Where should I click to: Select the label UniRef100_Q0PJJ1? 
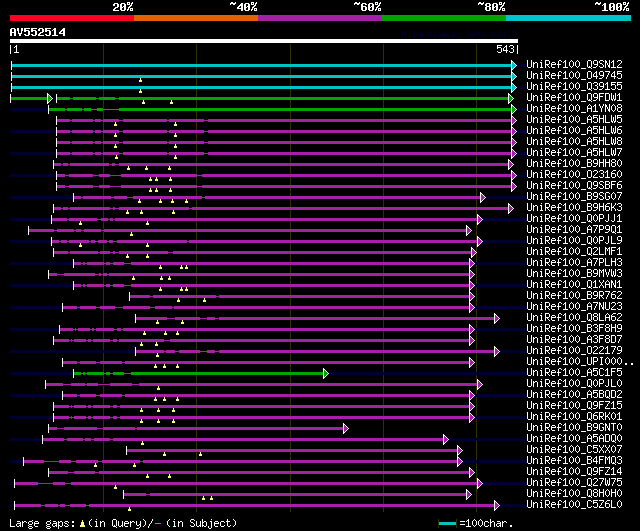[574, 218]
